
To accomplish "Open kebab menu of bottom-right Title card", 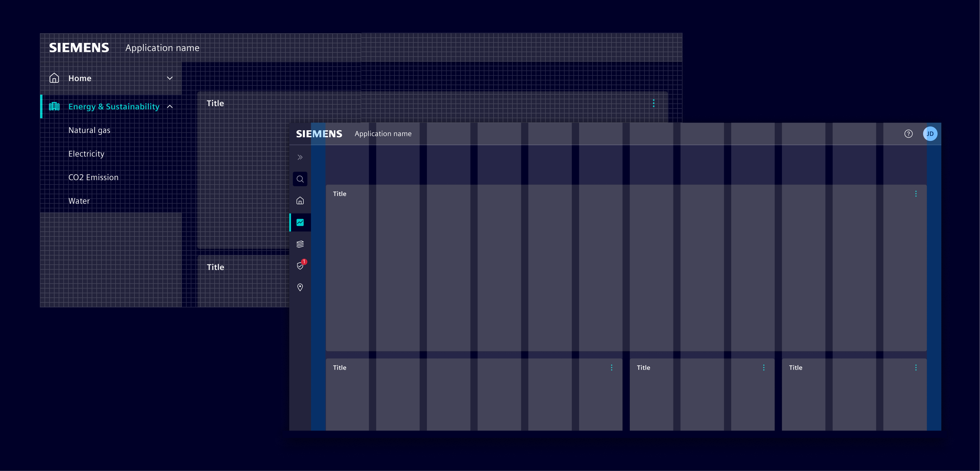I will pos(916,368).
